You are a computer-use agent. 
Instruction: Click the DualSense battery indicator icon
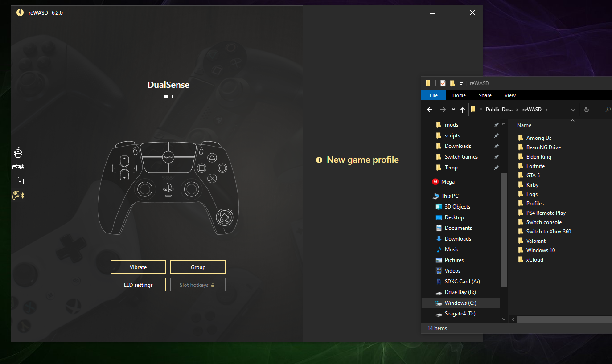click(168, 96)
